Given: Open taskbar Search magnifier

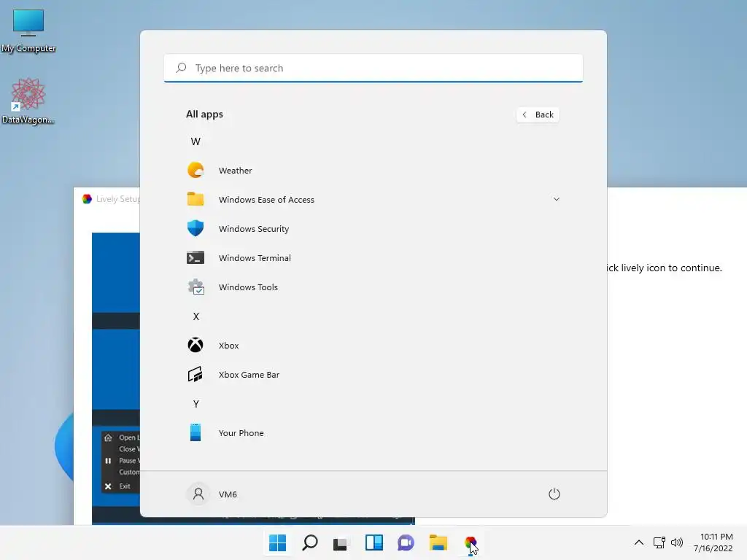Looking at the screenshot, I should 309,542.
